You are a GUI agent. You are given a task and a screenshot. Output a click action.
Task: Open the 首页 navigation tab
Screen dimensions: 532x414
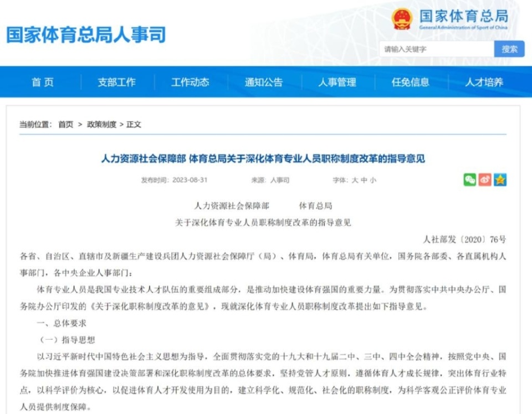pyautogui.click(x=43, y=82)
